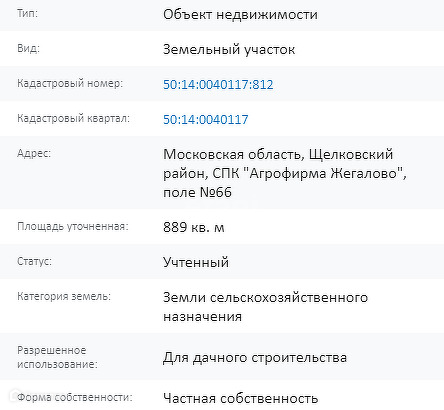
Task: Click the 'Площадь уточненная:' label
Action: [73, 227]
